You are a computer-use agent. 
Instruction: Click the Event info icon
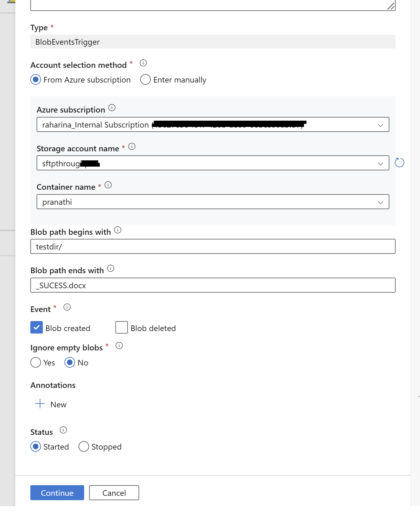pos(67,307)
